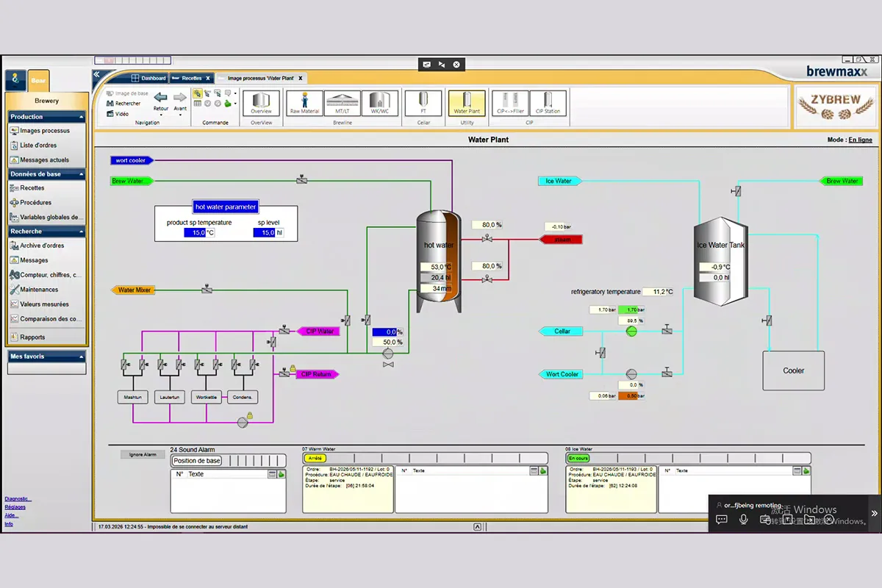This screenshot has height=588, width=882.
Task: Select the upper steam control valve
Action: pos(487,238)
